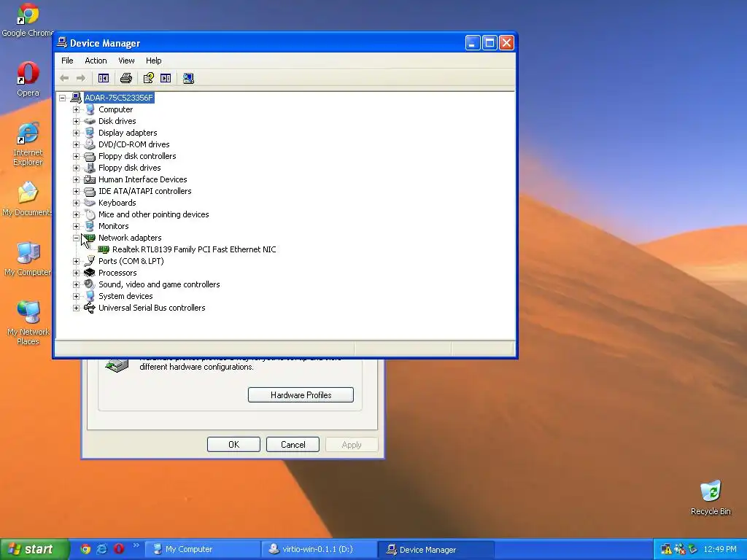The image size is (747, 560).
Task: Select Floppy disk drives label
Action: [x=130, y=168]
